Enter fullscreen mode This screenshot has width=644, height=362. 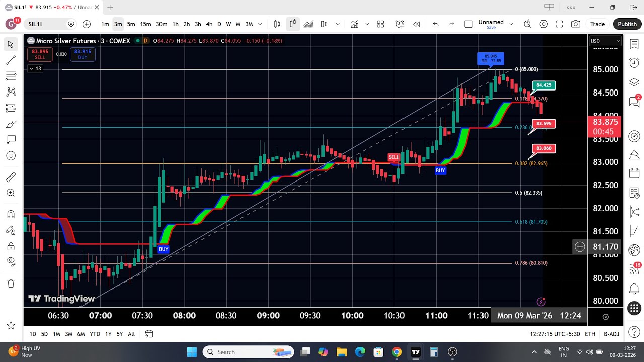point(559,24)
